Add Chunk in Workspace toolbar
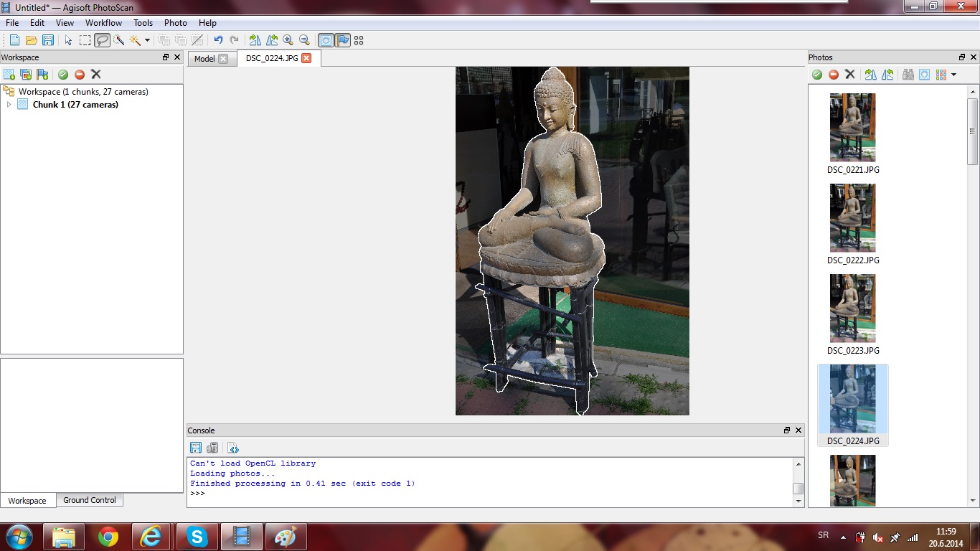Image resolution: width=980 pixels, height=551 pixels. (9, 75)
